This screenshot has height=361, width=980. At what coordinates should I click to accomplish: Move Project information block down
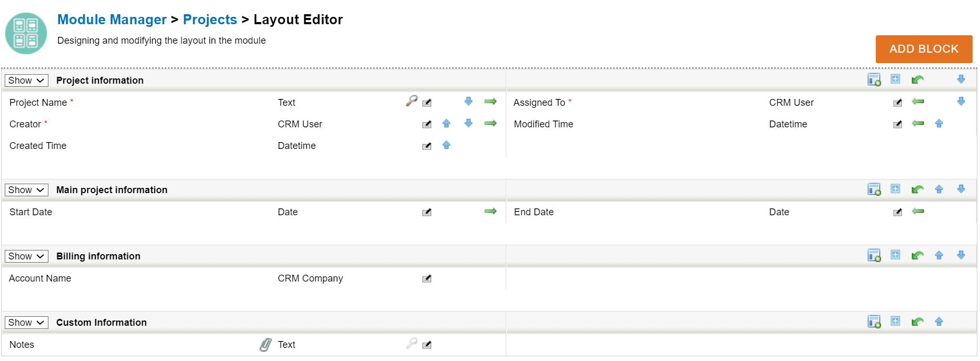[x=961, y=79]
